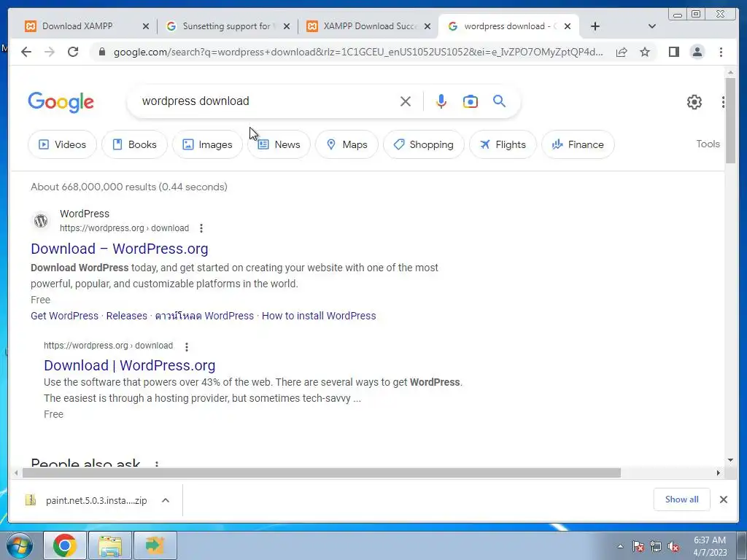
Task: Open the Releases sitelink
Action: pos(127,316)
